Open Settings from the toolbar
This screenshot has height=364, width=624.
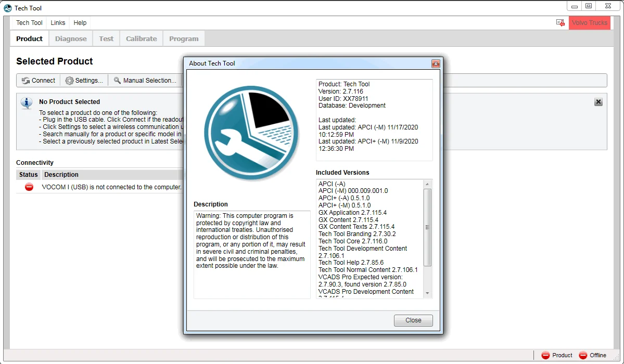[x=84, y=81]
